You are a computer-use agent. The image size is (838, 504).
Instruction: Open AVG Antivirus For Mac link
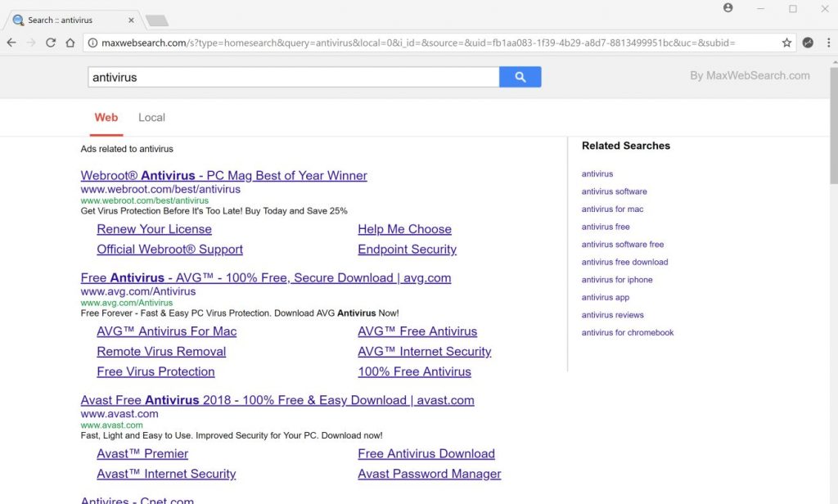click(x=167, y=331)
